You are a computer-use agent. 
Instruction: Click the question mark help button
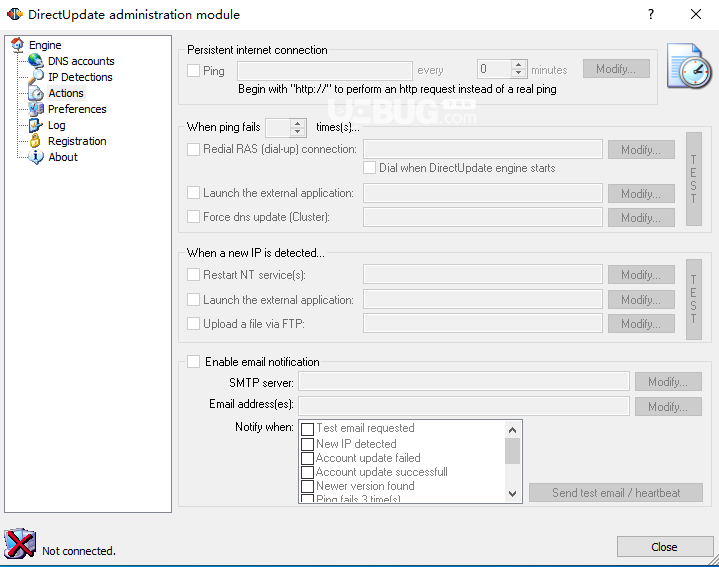[651, 14]
